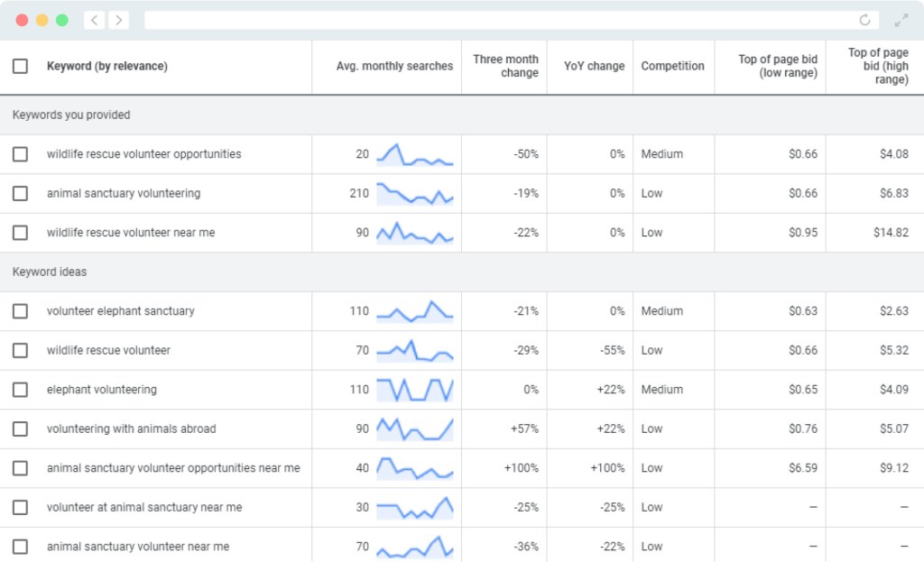The width and height of the screenshot is (924, 562).
Task: Click the browser back arrow button
Action: pyautogui.click(x=95, y=20)
